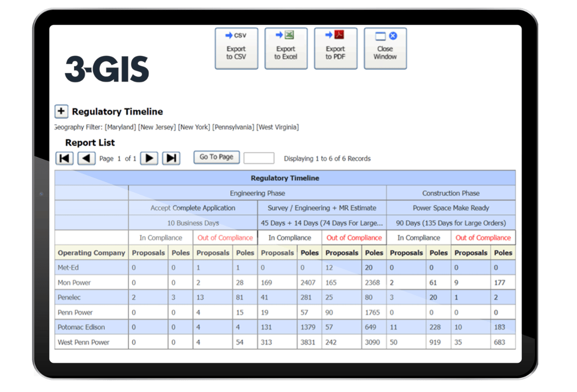The width and height of the screenshot is (577, 392).
Task: Select the Mon Power row name
Action: tap(74, 283)
